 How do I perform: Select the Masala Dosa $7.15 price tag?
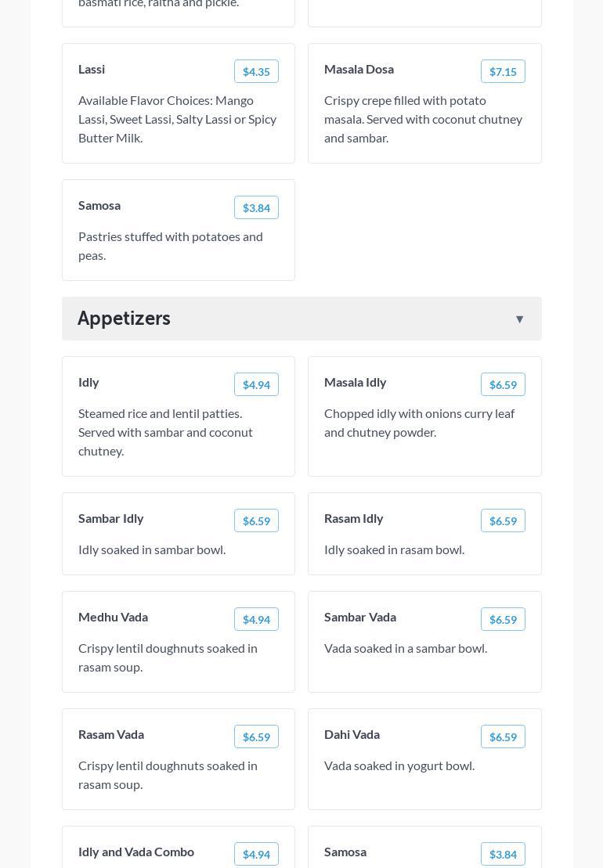pyautogui.click(x=503, y=71)
